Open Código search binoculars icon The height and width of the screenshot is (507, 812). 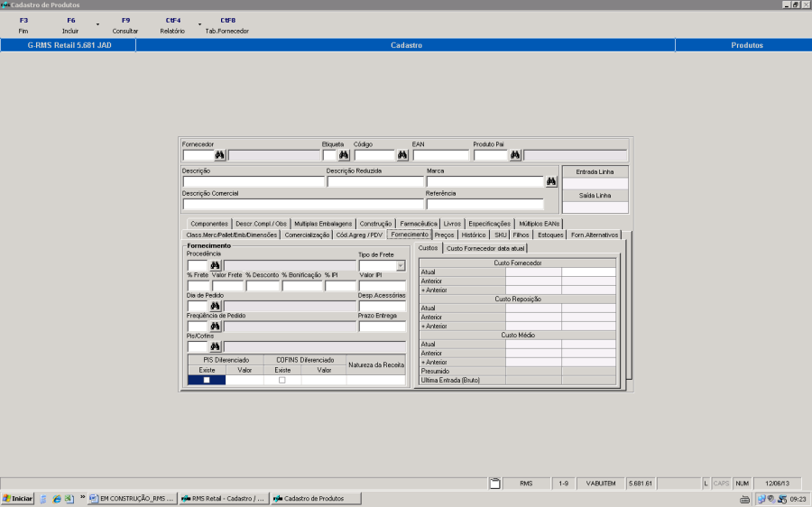pos(402,155)
